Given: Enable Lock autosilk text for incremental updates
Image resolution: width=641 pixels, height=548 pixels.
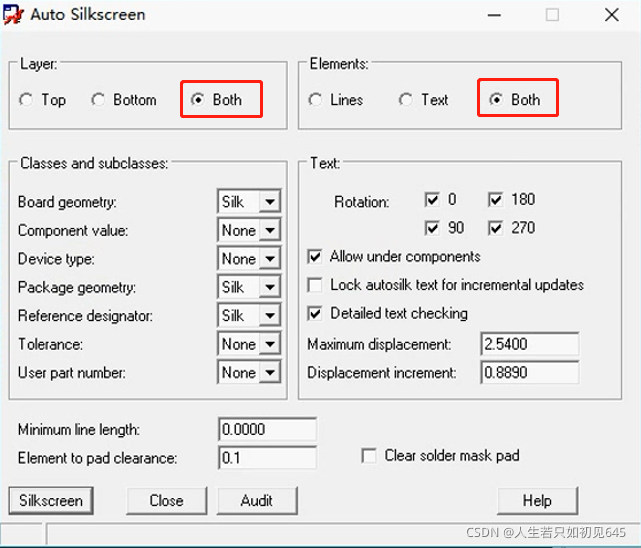Looking at the screenshot, I should tap(316, 285).
